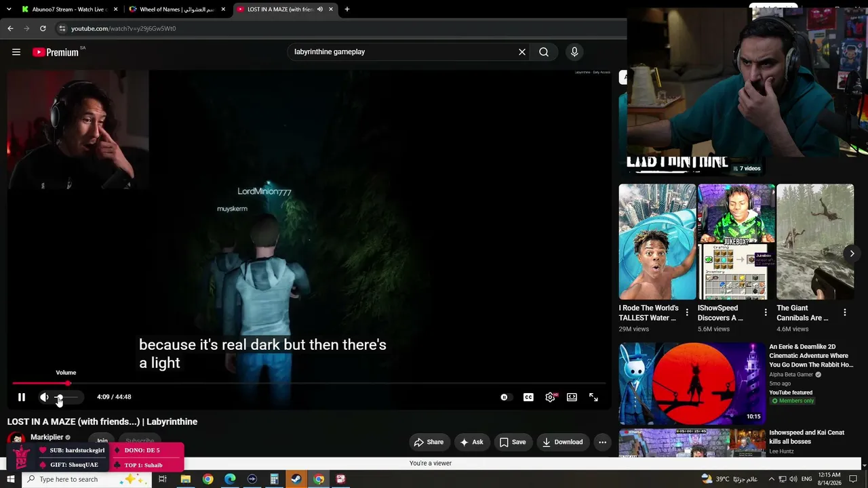Toggle closed captions with the CC button
The height and width of the screenshot is (488, 868).
(x=528, y=397)
